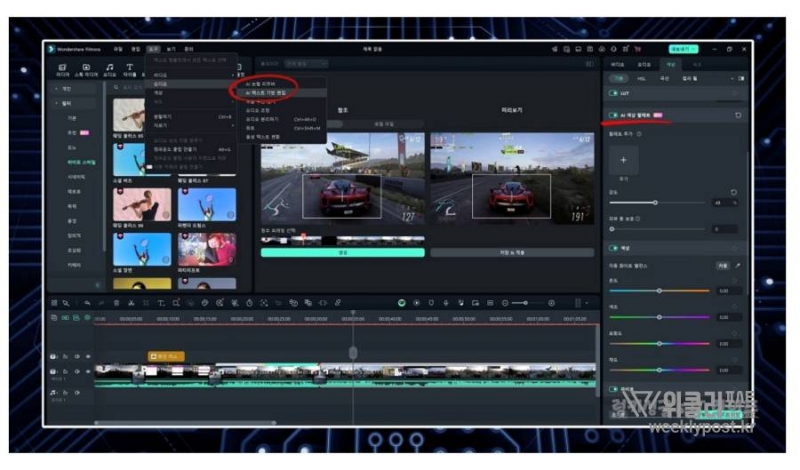Select AI text-based editing in submenu
This screenshot has height=470, width=800.
tap(264, 92)
